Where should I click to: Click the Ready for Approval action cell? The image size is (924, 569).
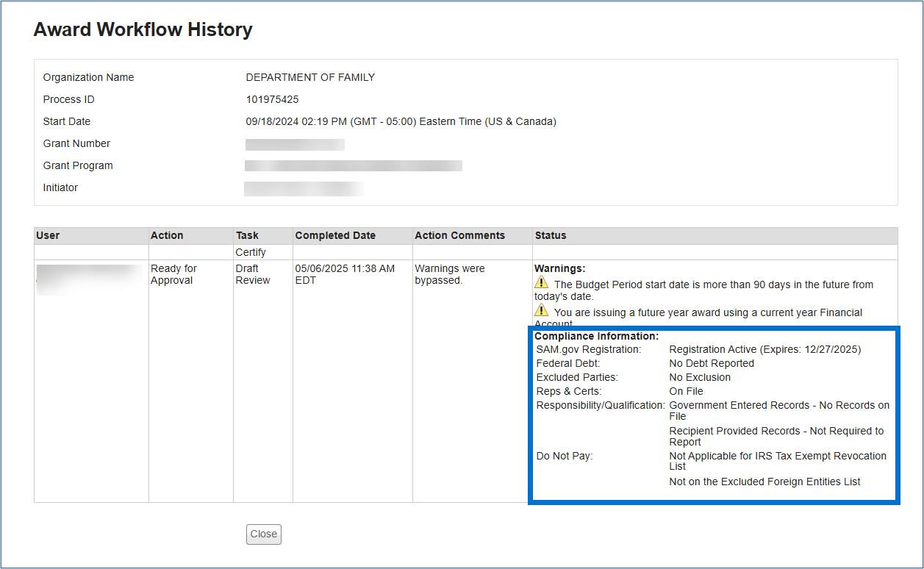[x=173, y=274]
